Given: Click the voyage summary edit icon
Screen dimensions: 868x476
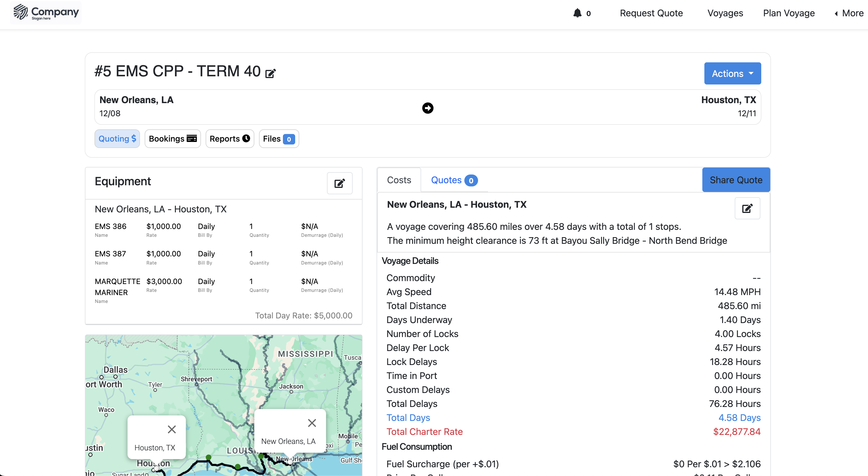Looking at the screenshot, I should tap(747, 208).
